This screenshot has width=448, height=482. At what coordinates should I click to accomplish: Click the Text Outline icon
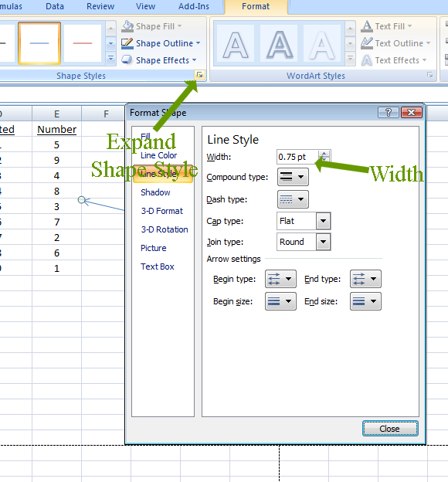(x=367, y=43)
